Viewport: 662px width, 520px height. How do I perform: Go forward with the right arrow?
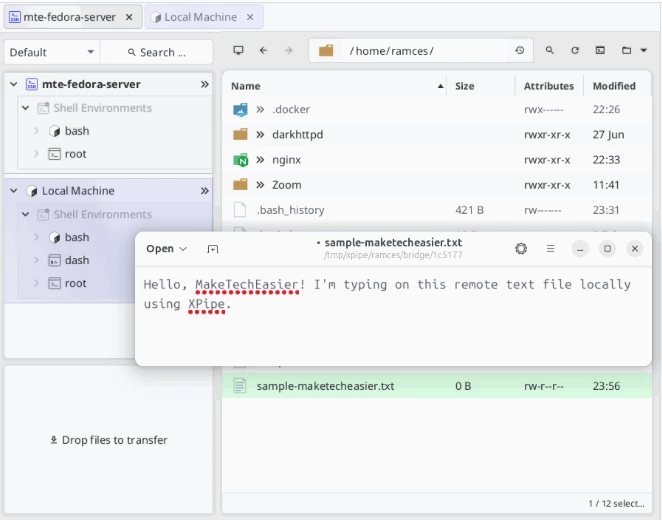tap(289, 51)
